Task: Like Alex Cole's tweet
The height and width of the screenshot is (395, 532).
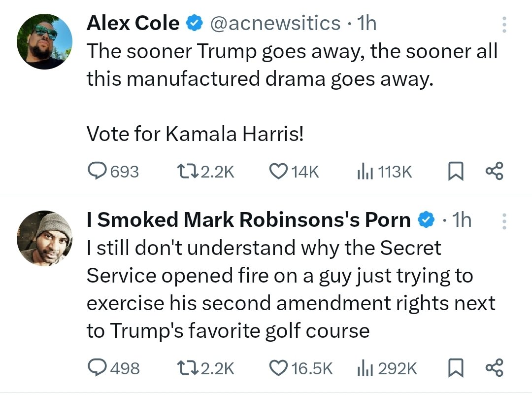Action: 279,171
